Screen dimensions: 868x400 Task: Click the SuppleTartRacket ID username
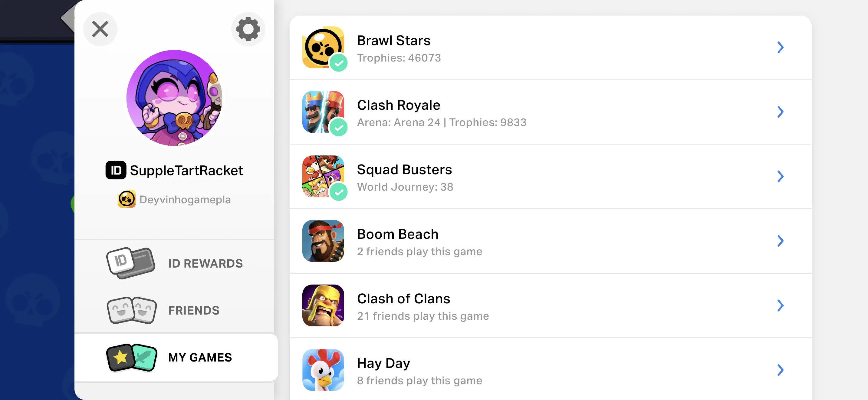(186, 170)
